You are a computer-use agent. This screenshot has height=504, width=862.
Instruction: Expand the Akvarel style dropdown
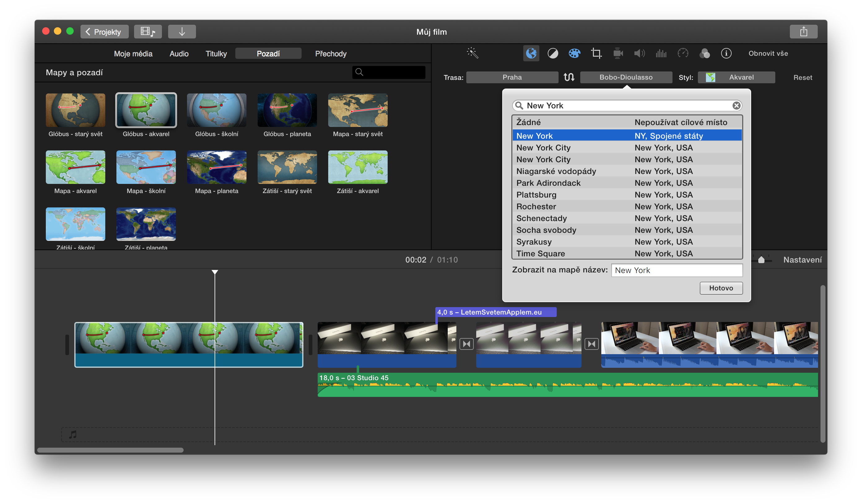(x=736, y=77)
